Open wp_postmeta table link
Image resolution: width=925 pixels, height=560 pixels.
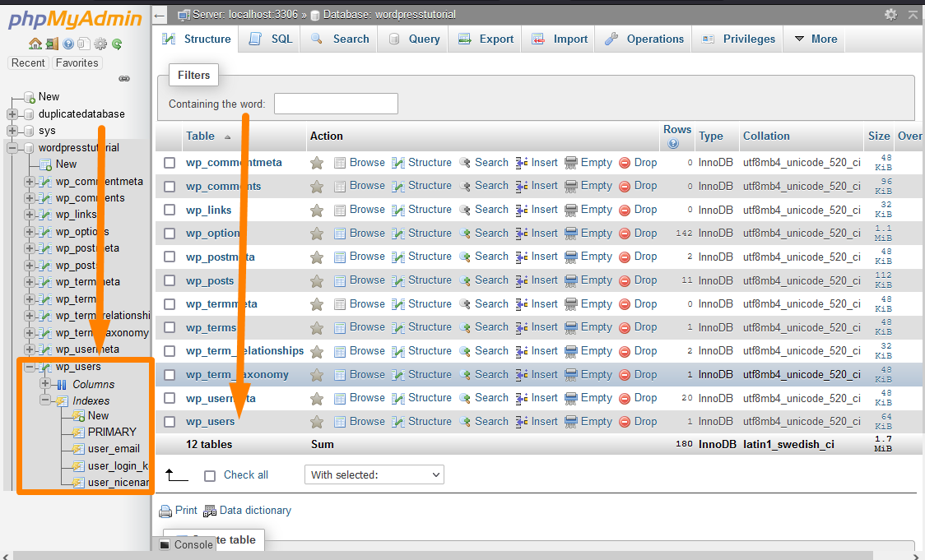(x=220, y=257)
